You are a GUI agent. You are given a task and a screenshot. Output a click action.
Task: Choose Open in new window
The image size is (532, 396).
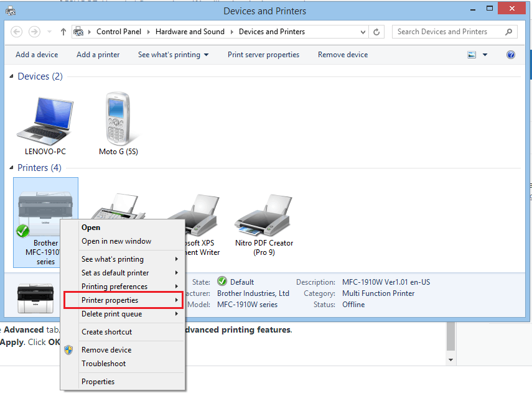tap(123, 241)
